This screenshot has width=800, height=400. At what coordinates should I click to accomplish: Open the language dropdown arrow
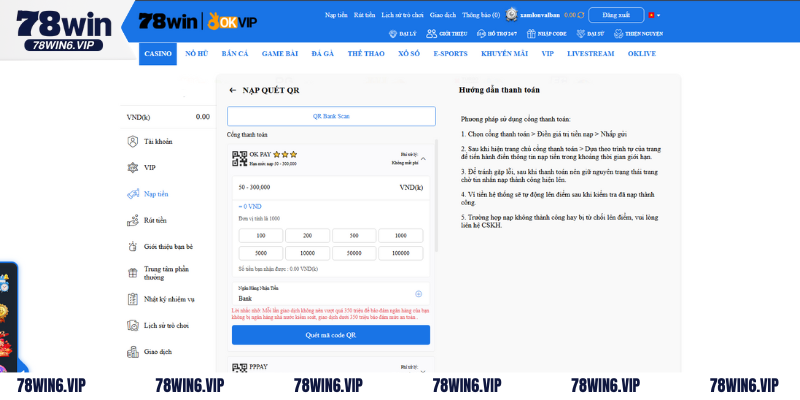click(x=659, y=15)
